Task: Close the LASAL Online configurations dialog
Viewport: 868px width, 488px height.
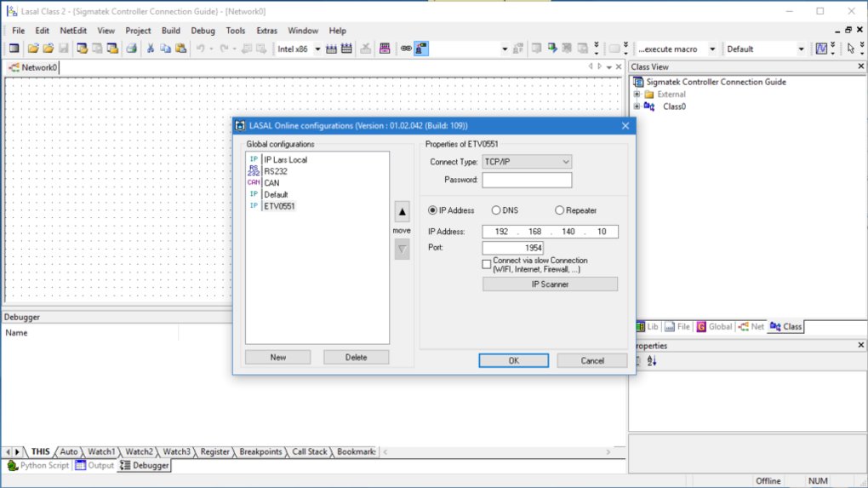Action: coord(625,126)
